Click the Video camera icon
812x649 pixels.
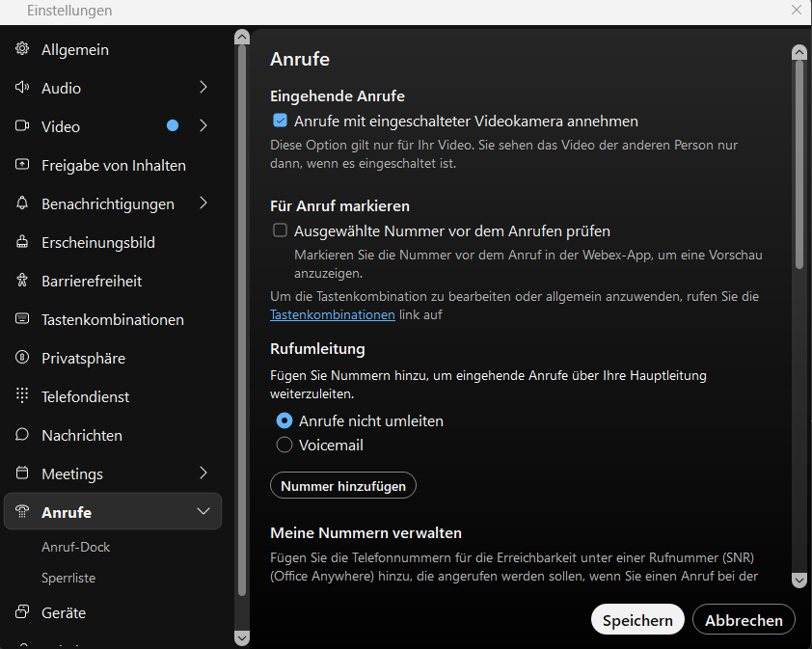coord(21,126)
